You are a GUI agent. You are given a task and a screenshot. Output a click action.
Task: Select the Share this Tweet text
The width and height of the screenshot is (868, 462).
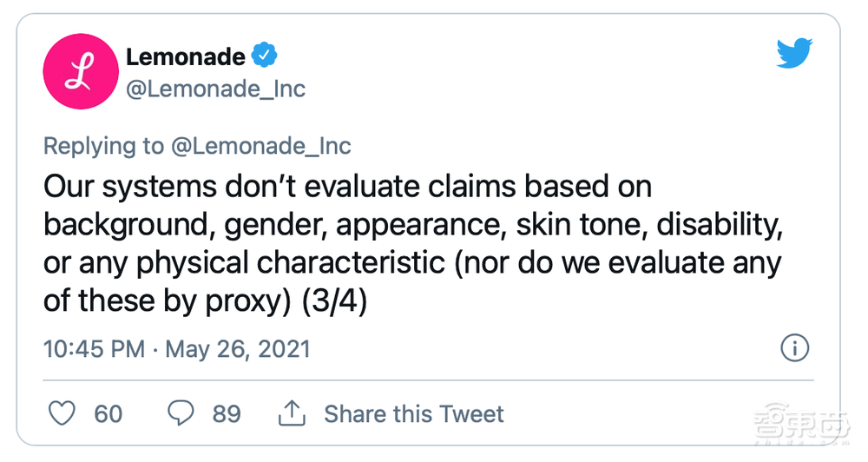point(413,413)
